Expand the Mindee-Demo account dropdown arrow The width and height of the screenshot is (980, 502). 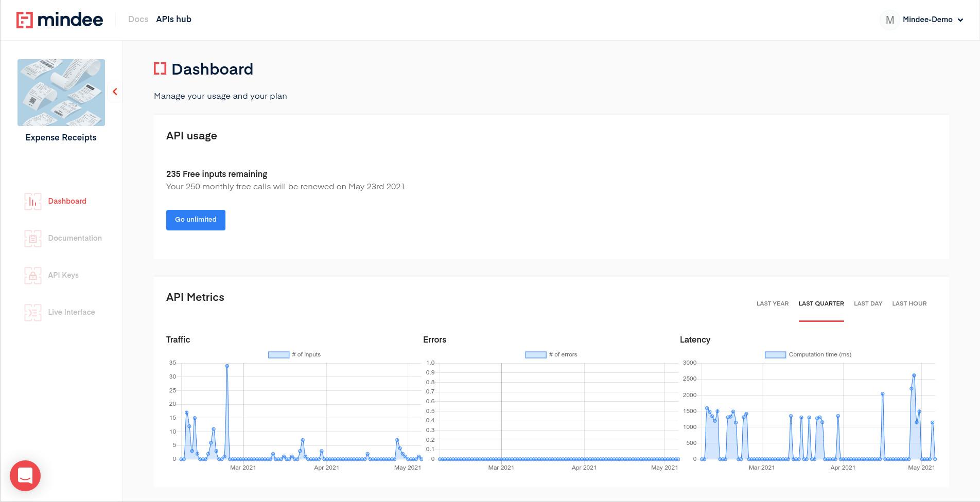coord(960,20)
